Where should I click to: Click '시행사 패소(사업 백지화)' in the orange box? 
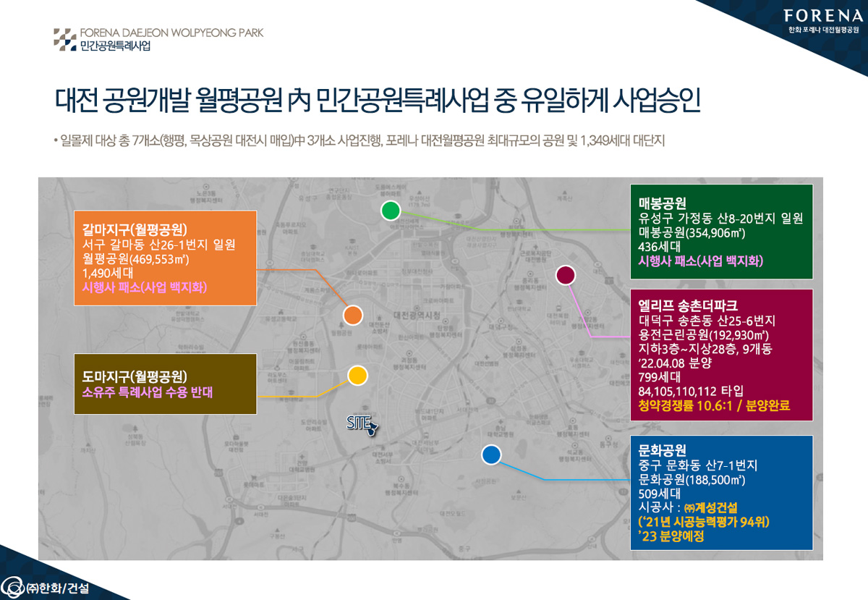[x=145, y=287]
